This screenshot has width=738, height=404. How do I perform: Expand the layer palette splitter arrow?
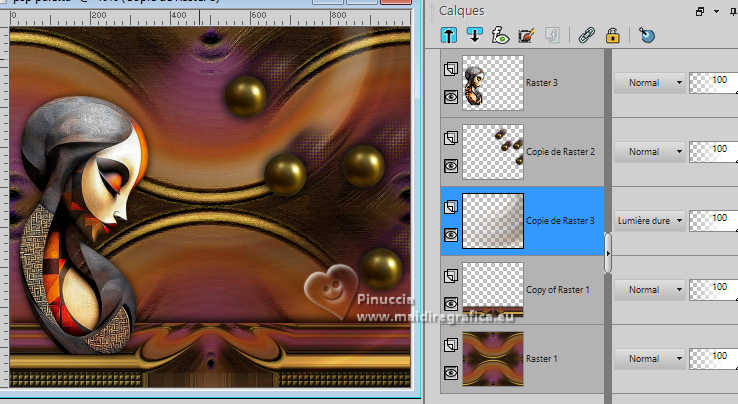608,253
